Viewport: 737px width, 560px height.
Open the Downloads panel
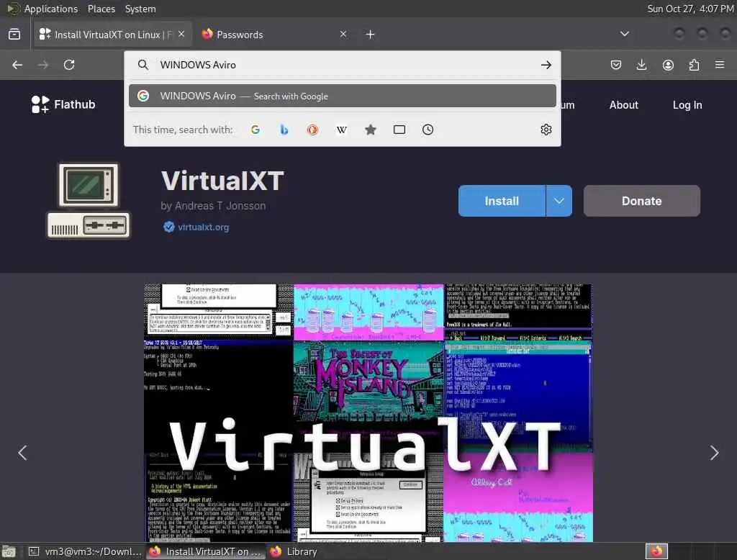(x=641, y=65)
